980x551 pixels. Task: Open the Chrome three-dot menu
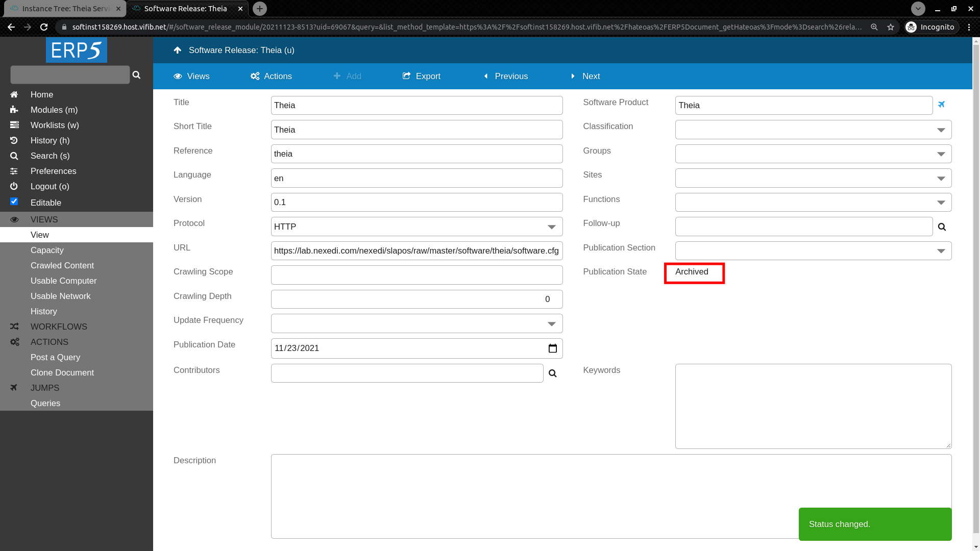(x=969, y=27)
